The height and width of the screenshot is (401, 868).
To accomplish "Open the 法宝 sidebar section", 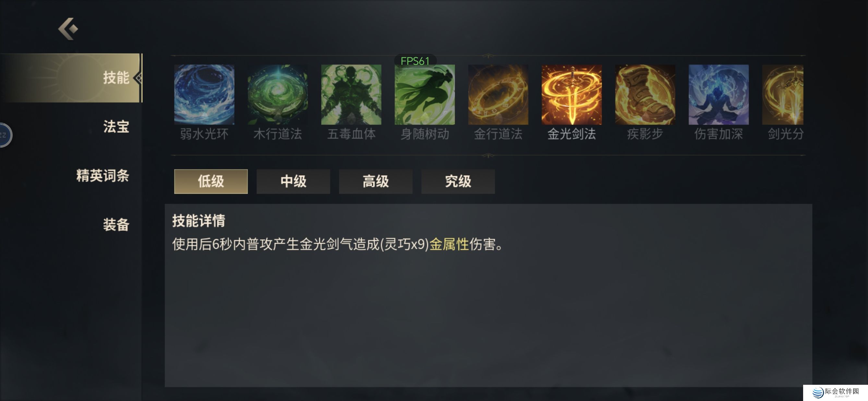I will click(x=116, y=127).
